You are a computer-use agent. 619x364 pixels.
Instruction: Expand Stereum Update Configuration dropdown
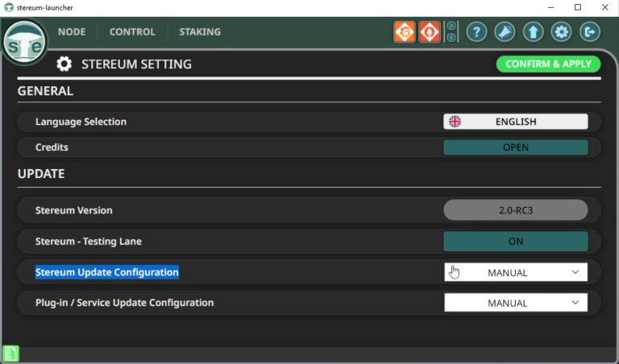click(x=516, y=272)
